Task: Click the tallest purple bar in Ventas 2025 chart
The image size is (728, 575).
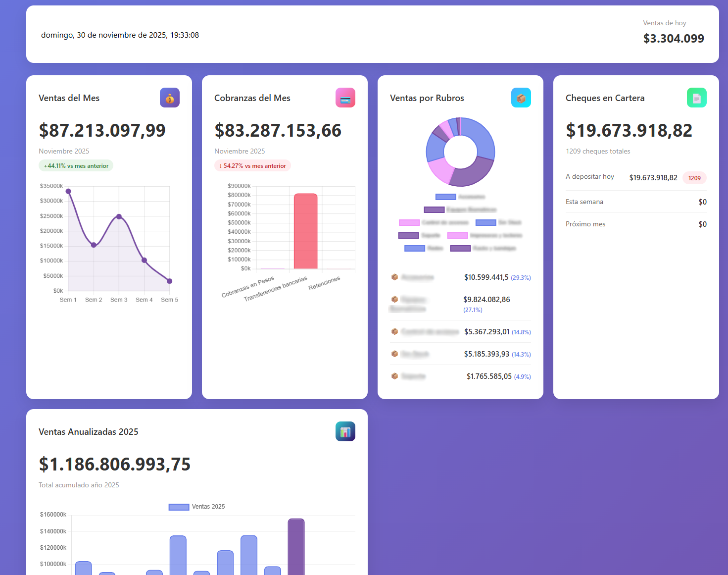Action: tap(296, 547)
